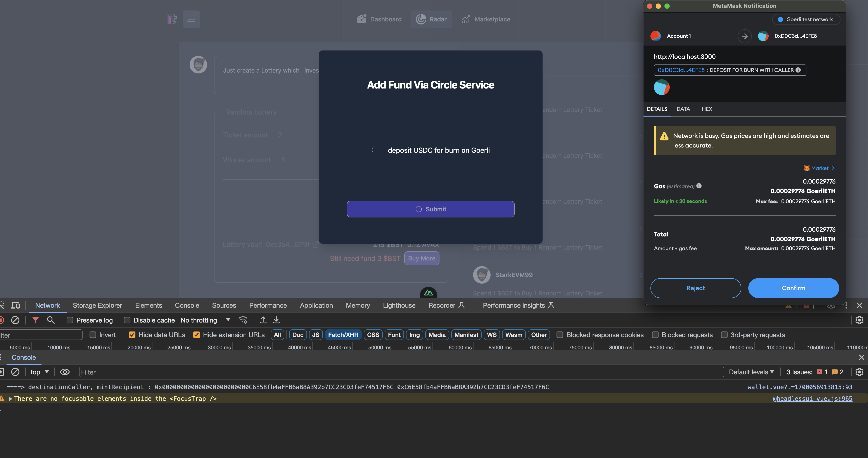The image size is (868, 458).
Task: Open the Sources tab in DevTools
Action: (x=224, y=305)
